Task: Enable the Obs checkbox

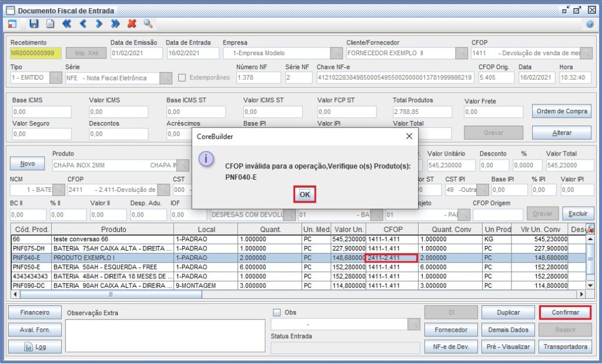Action: coord(276,312)
